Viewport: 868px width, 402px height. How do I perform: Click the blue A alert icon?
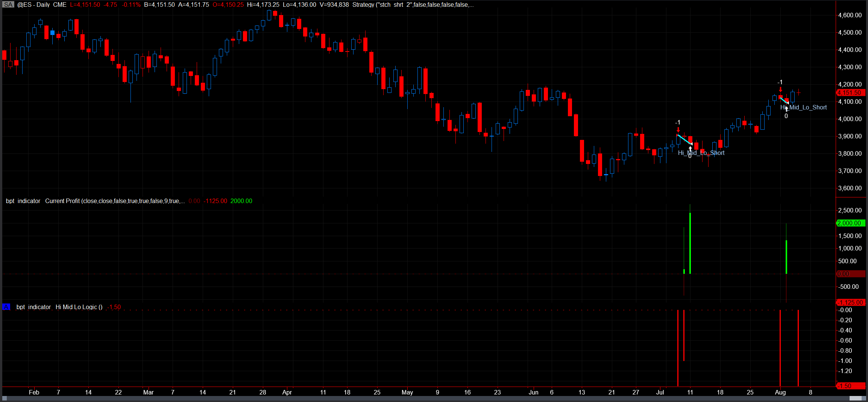pos(6,307)
